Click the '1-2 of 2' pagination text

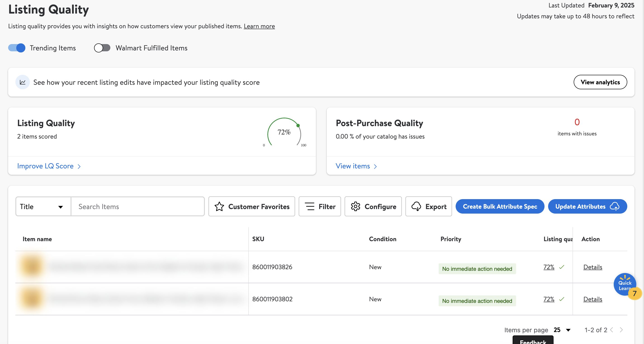(x=596, y=330)
